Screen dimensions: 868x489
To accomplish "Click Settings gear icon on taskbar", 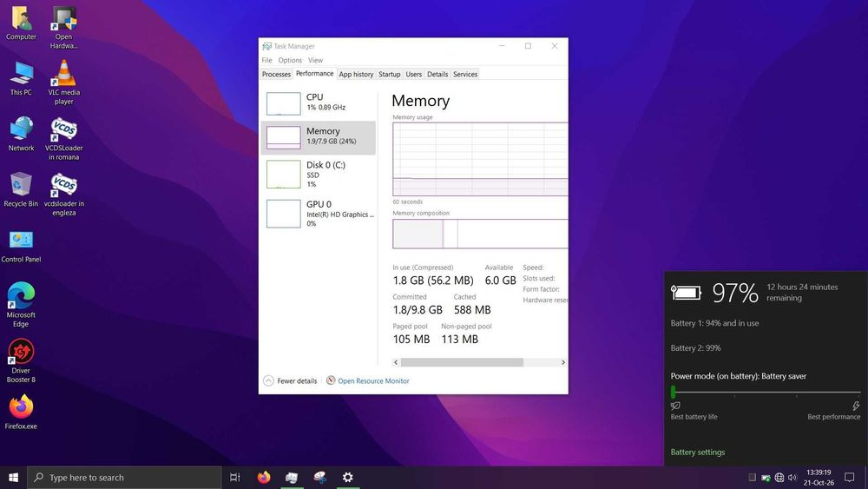I will click(x=348, y=478).
